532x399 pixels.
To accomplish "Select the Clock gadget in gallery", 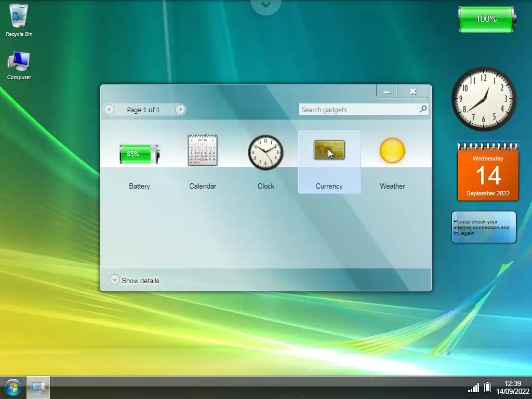I will (x=265, y=152).
